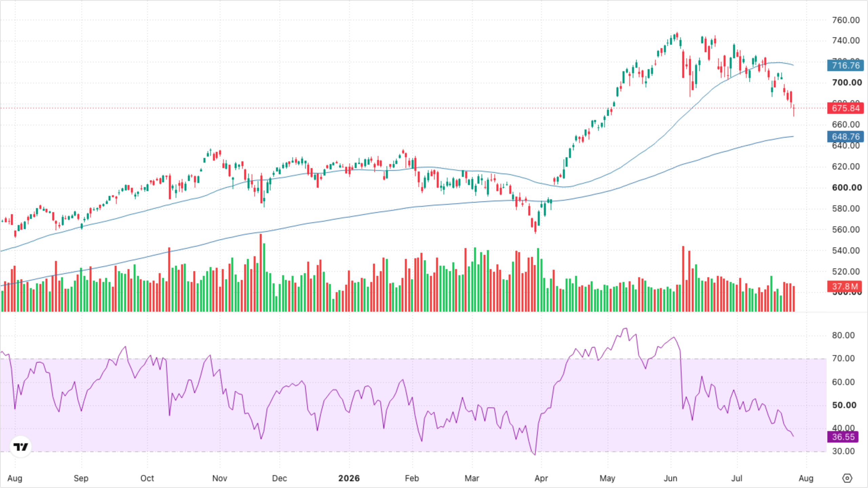Open chart settings gear icon
This screenshot has height=488, width=868.
coord(847,478)
